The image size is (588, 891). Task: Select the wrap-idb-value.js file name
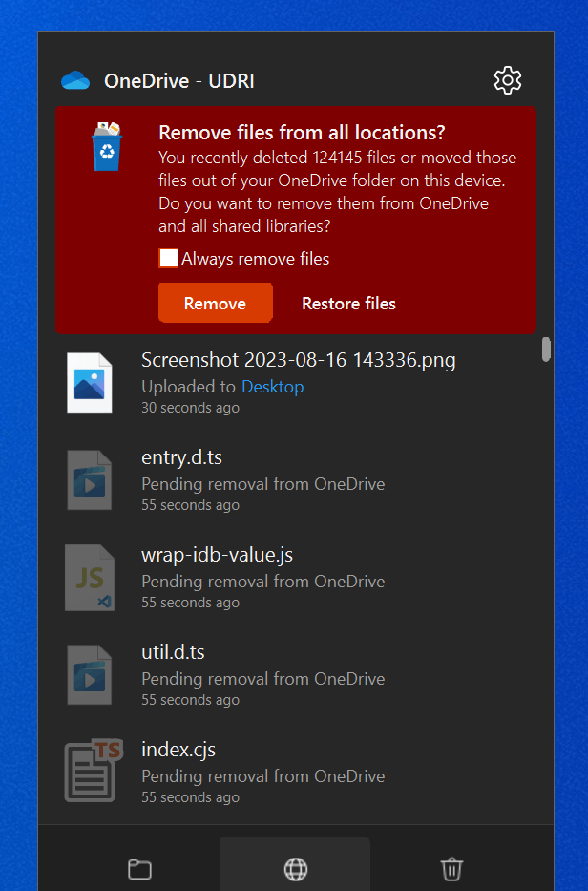(217, 555)
